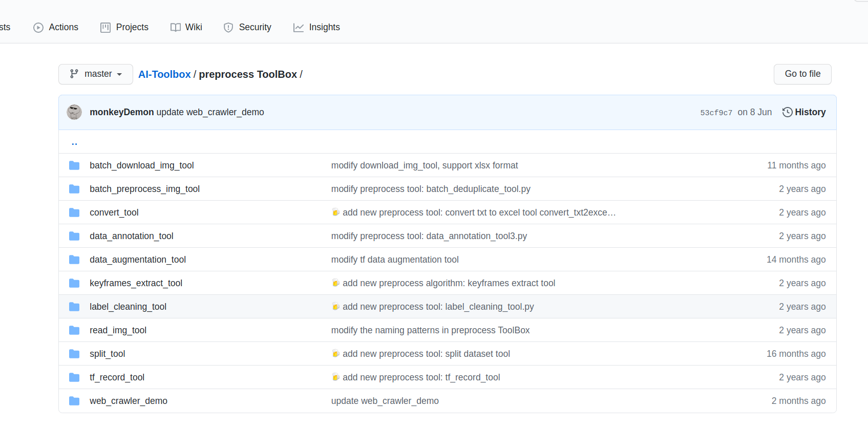Click folder icon for read_img_tool
This screenshot has height=428, width=868.
(x=74, y=330)
